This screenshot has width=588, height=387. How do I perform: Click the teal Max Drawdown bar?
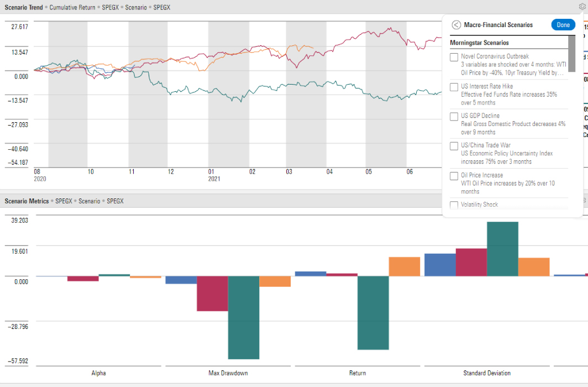pos(243,317)
